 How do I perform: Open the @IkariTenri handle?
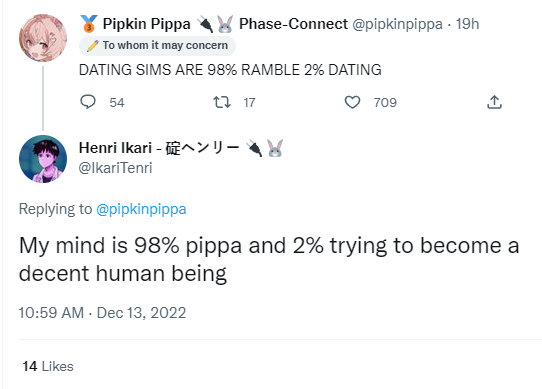[x=115, y=168]
